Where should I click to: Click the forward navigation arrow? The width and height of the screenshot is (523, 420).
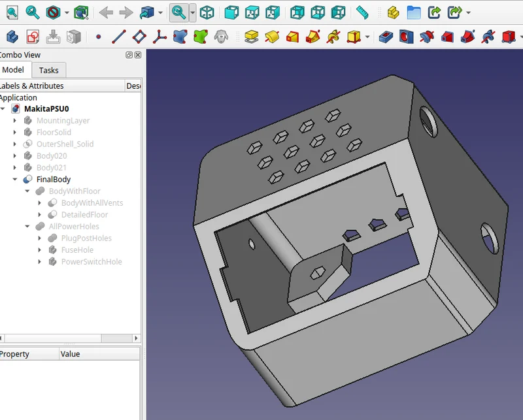(126, 12)
